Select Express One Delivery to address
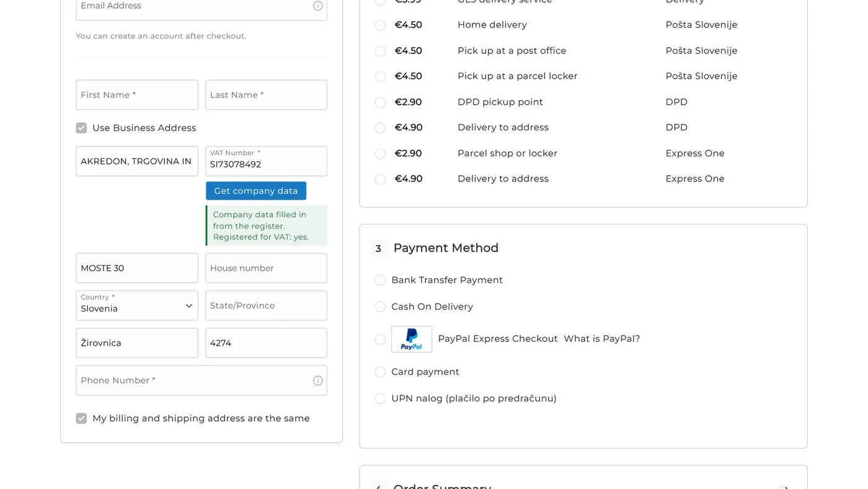The height and width of the screenshot is (489, 868). 381,179
